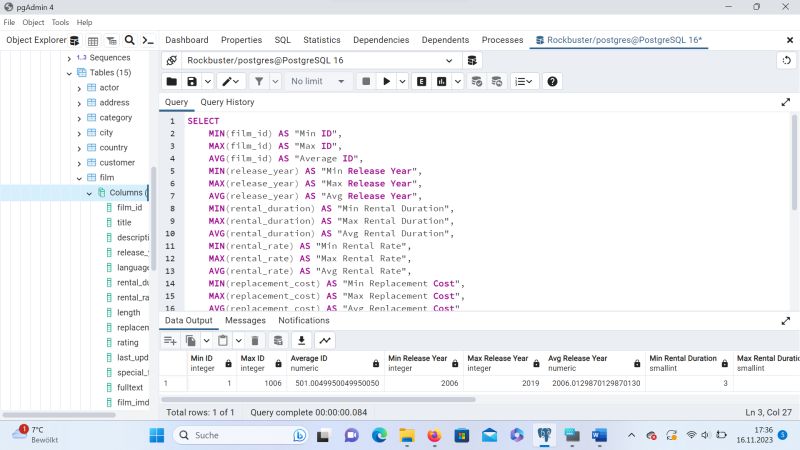Expand the Sequences tree node
This screenshot has width=800, height=450.
coord(69,58)
